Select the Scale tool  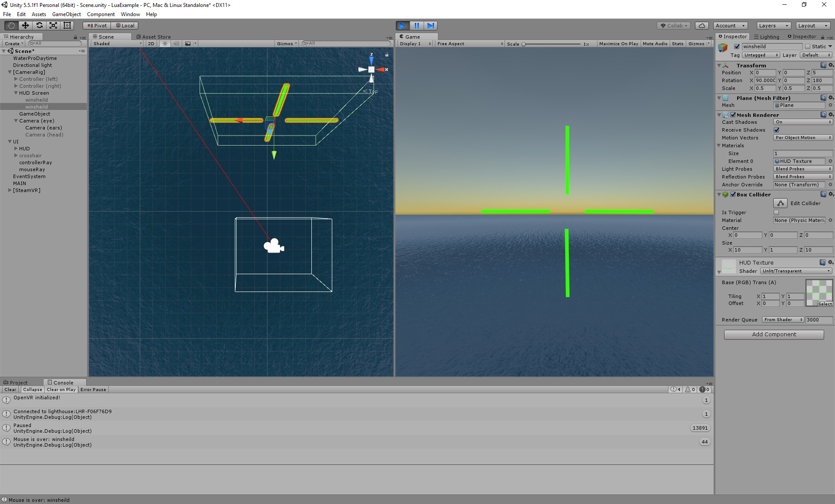click(x=53, y=26)
